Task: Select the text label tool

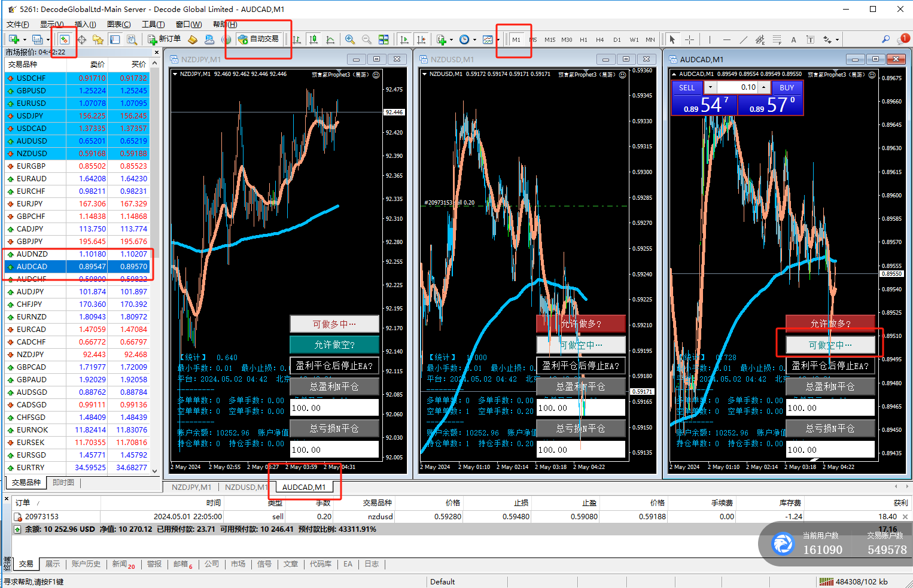Action: coord(793,39)
